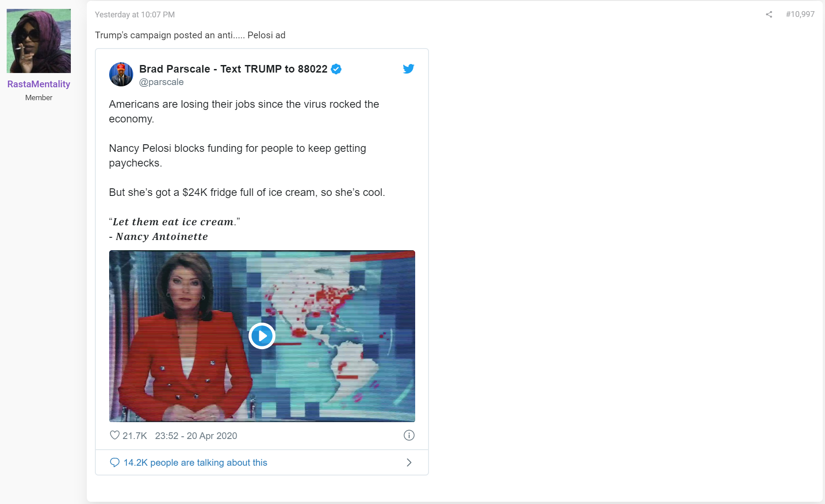Open the tweet info icon
Screen dimensions: 825x504
pyautogui.click(x=409, y=435)
